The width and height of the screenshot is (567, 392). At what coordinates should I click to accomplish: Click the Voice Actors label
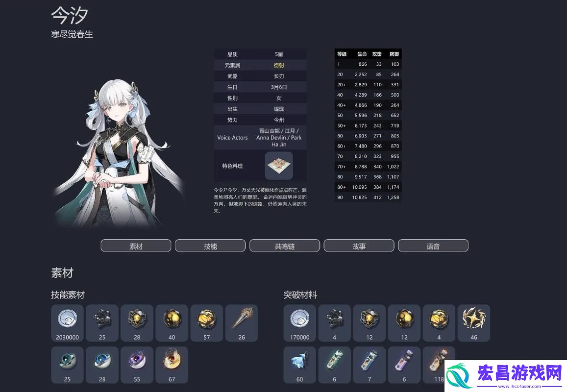tap(232, 137)
